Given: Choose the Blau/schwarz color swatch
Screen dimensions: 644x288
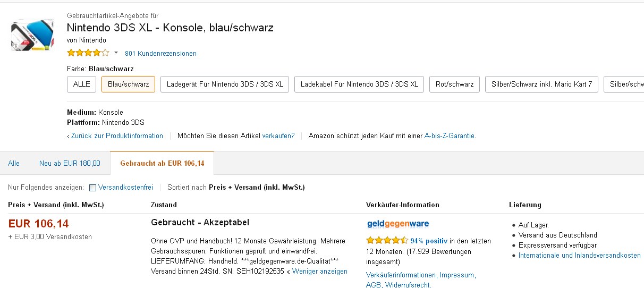Looking at the screenshot, I should (128, 84).
